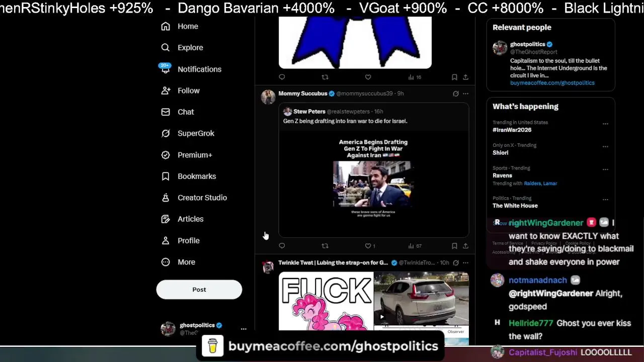Open ghostpolitics in Relevant people
Screen dimensions: 644x362
[527, 44]
